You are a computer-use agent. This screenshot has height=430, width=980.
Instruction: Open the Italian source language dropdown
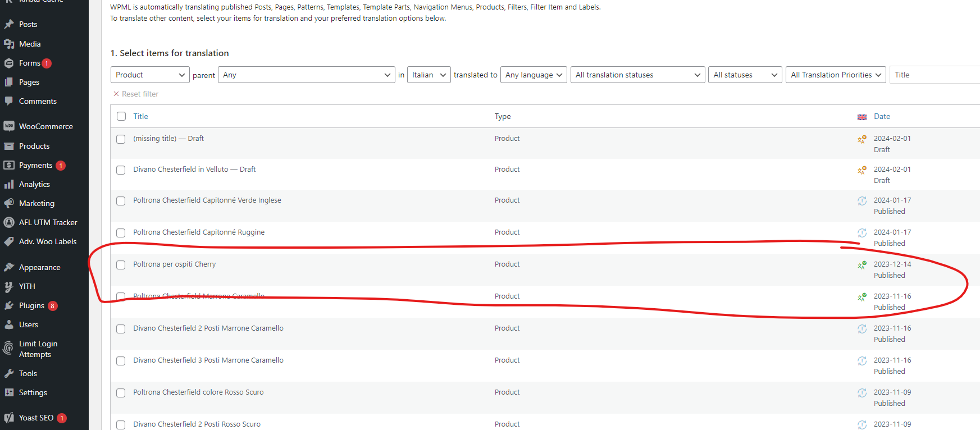(429, 75)
